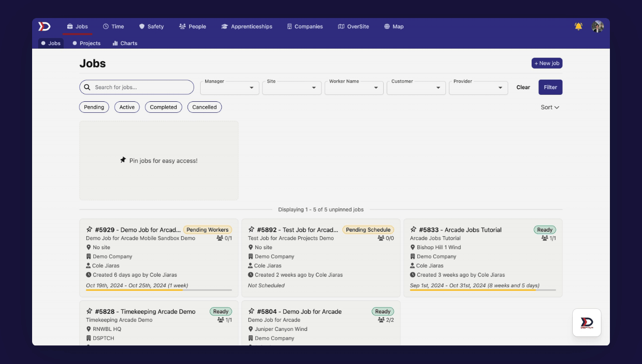Open job #5929 - Demo Job for Arcad...
This screenshot has height=364, width=642.
pos(137,230)
